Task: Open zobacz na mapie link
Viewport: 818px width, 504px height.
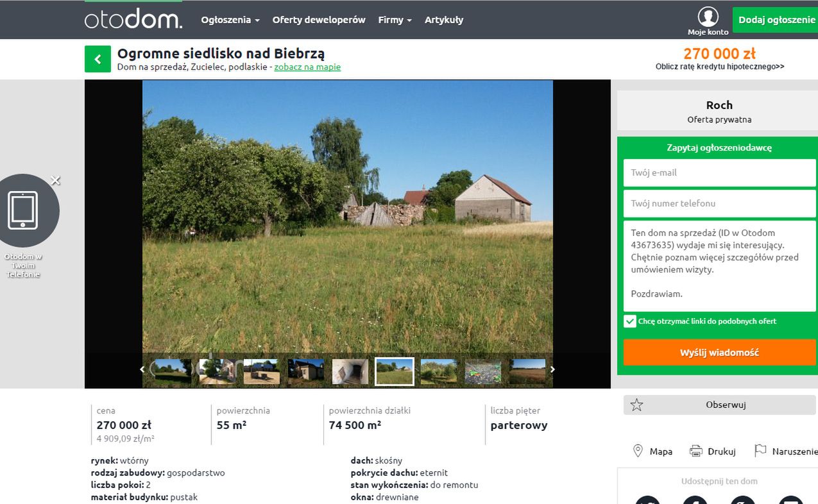Action: 307,67
